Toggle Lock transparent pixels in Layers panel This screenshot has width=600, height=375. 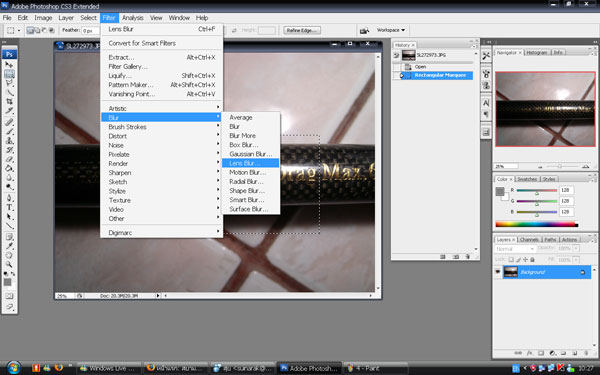[x=511, y=259]
